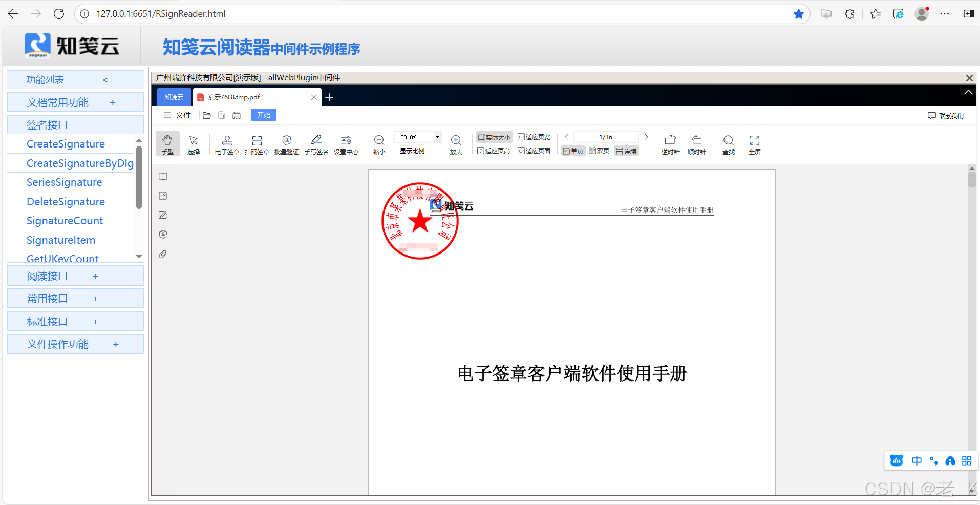Click the signature list scrollbar thumb

139,177
